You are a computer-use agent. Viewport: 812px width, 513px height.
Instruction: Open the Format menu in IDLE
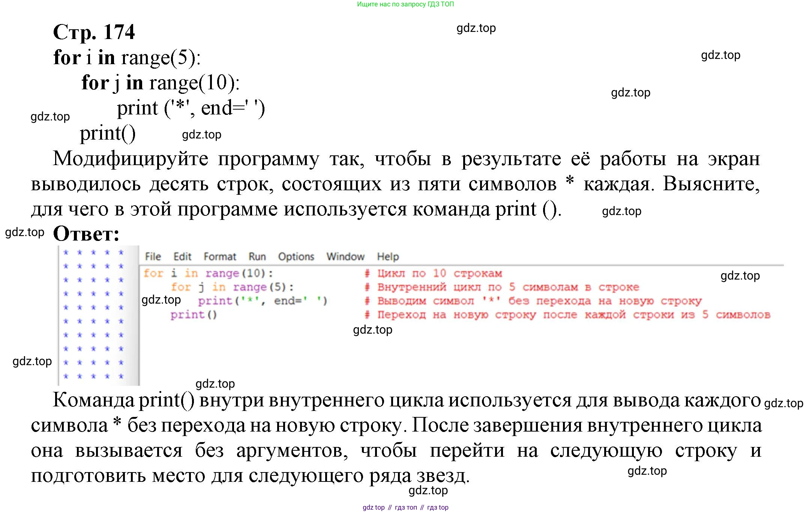click(220, 257)
